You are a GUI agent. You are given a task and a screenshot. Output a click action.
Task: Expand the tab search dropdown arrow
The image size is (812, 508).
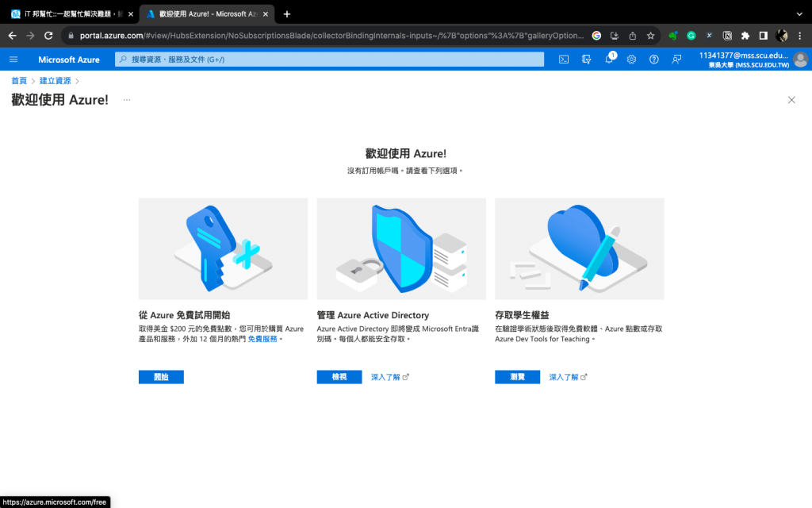pos(799,14)
